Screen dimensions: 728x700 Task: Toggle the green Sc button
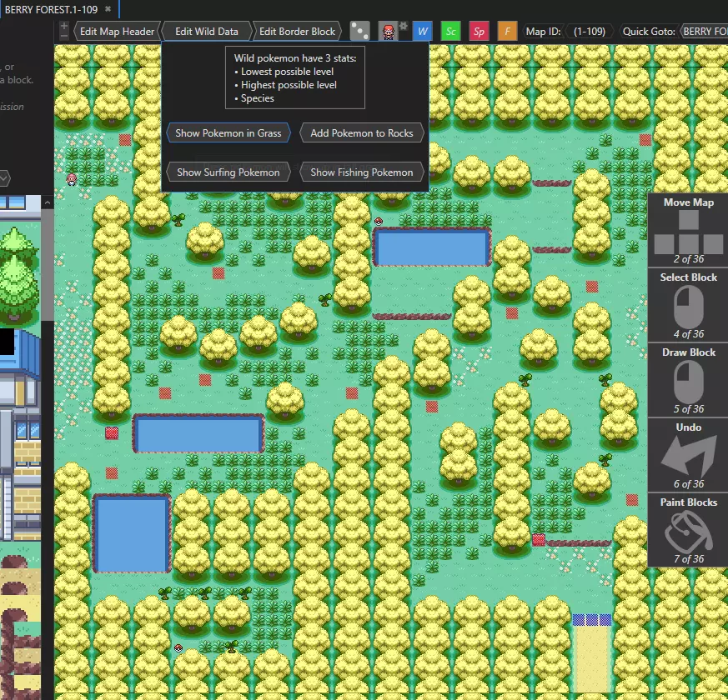451,32
